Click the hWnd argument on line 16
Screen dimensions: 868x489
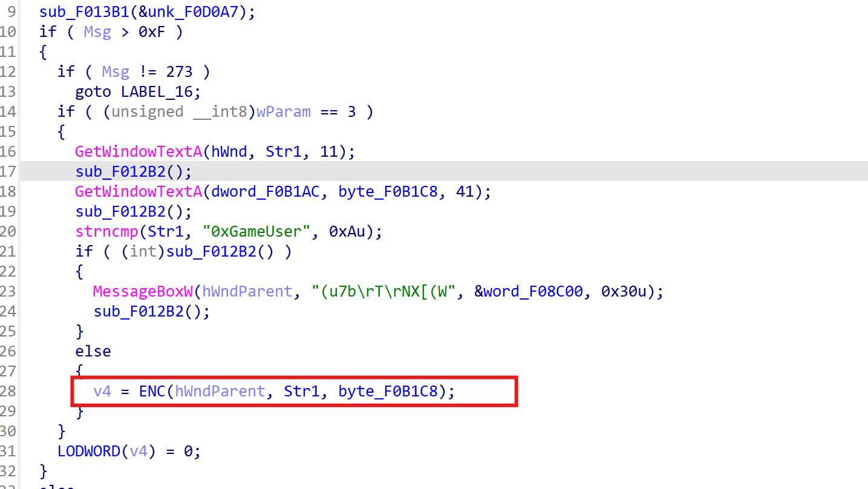click(230, 152)
